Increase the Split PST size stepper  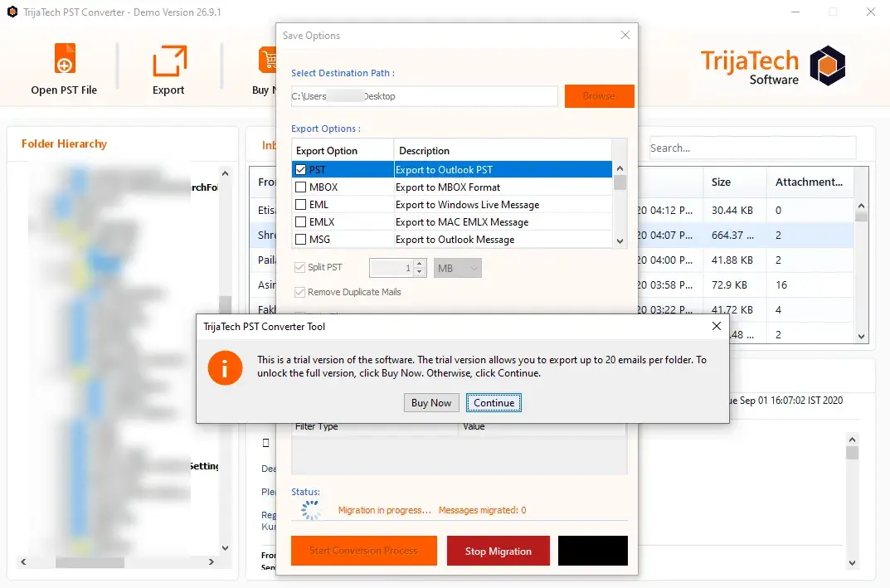(x=420, y=264)
